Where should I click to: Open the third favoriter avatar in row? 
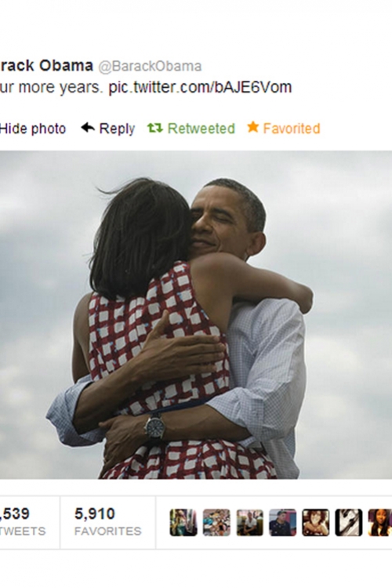pyautogui.click(x=249, y=522)
